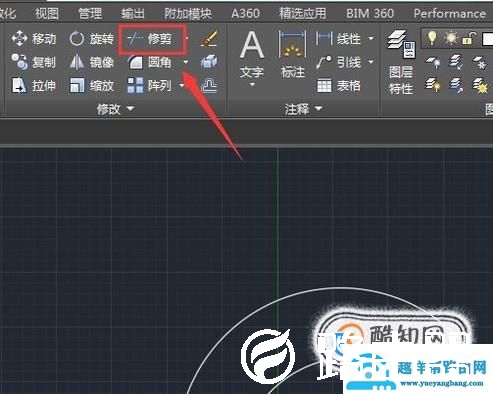Select the 镜像 (Mirror) tool
Screen dimensions: 493x394
tap(91, 62)
